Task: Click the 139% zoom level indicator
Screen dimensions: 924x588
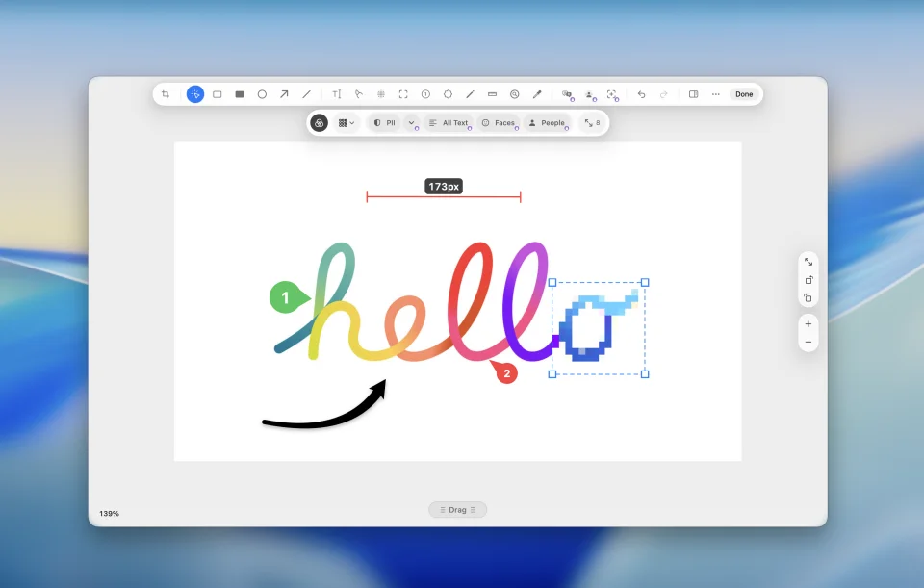Action: click(x=109, y=514)
